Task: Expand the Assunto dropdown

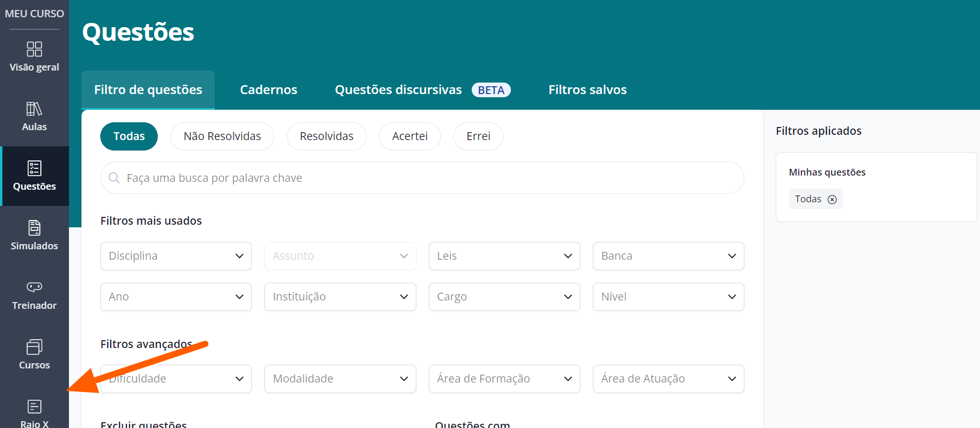Action: pyautogui.click(x=340, y=256)
